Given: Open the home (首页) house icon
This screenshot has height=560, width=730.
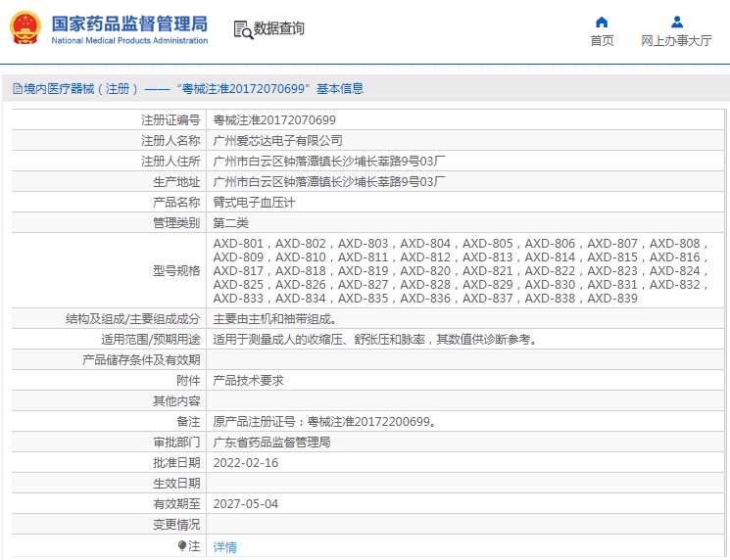Looking at the screenshot, I should pos(602,22).
